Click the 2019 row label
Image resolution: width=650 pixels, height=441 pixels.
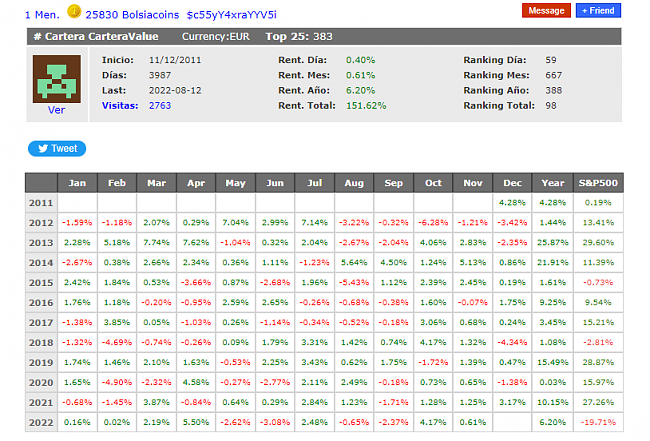pos(41,363)
